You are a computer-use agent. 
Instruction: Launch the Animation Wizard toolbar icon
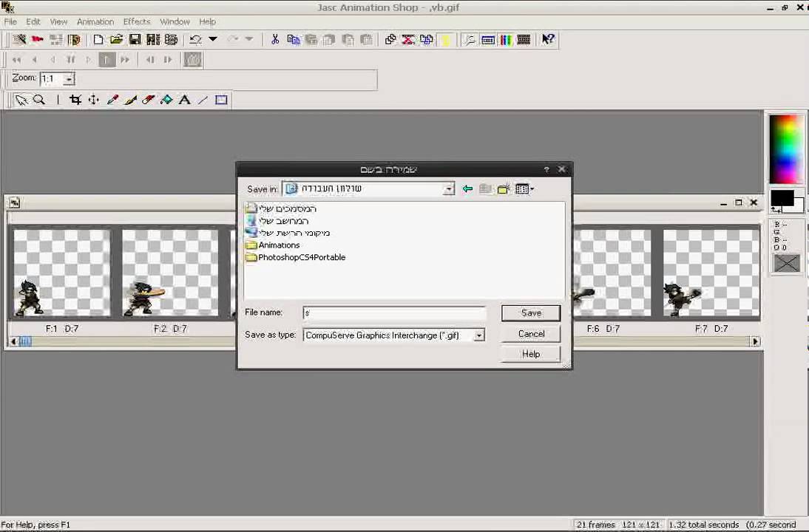pos(20,40)
